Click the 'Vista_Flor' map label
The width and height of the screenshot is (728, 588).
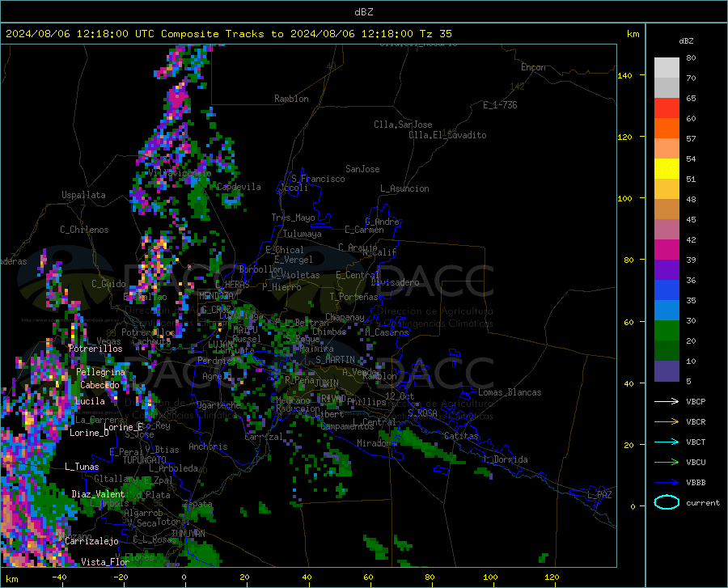(105, 562)
